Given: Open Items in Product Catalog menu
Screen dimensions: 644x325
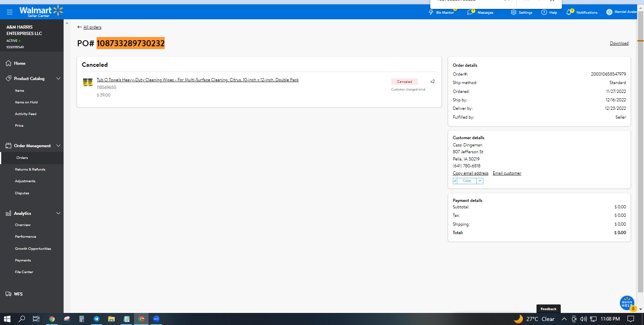Looking at the screenshot, I should tap(20, 91).
